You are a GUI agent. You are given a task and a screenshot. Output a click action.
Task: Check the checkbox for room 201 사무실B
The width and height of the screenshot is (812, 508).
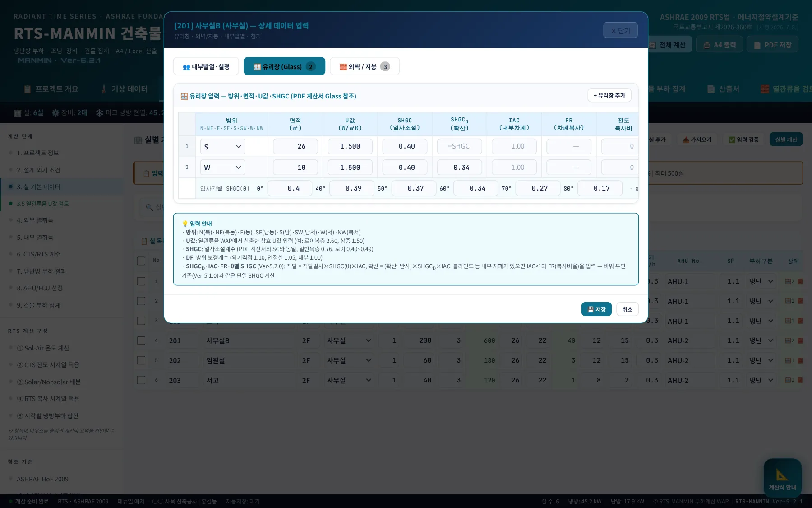(141, 340)
